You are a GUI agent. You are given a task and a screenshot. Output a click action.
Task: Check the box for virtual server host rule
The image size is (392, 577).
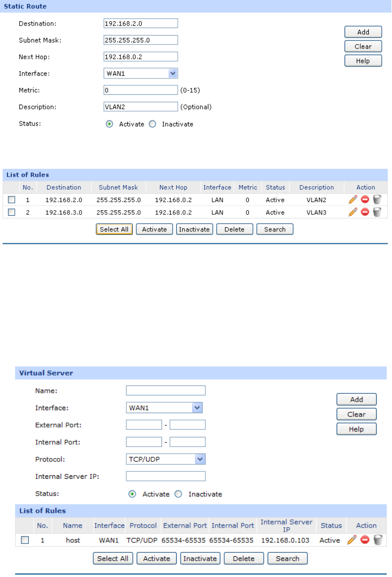[x=25, y=540]
